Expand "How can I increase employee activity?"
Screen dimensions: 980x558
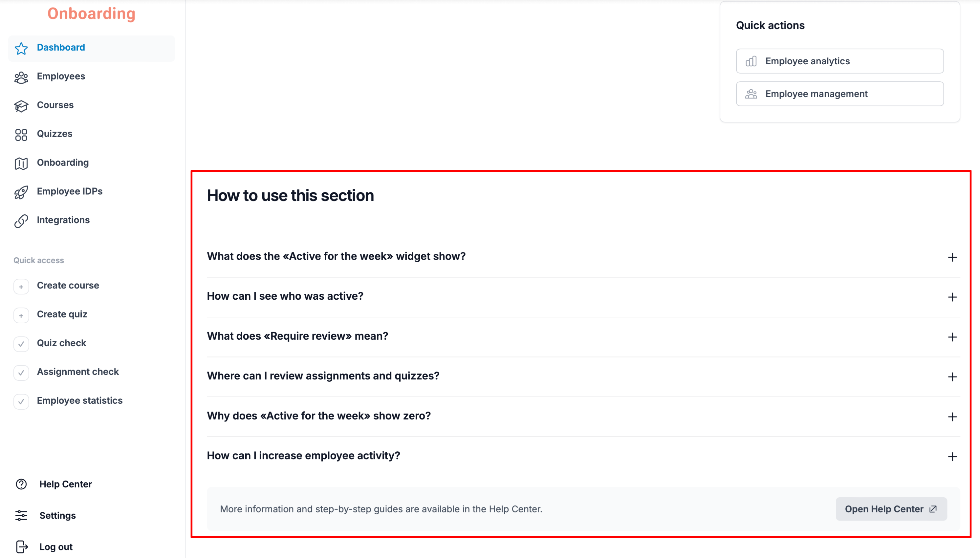click(x=583, y=456)
